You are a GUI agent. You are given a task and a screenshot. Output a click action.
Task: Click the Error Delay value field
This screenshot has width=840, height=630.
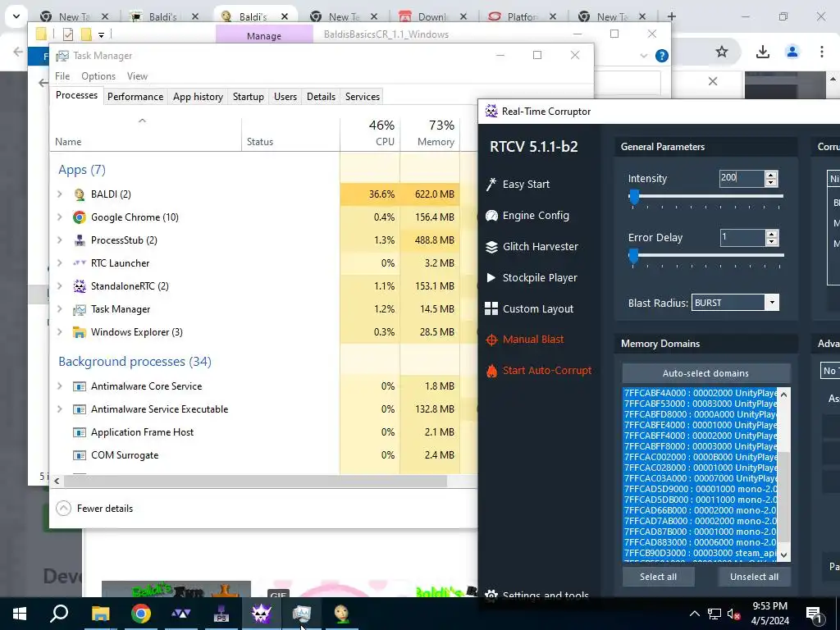click(x=742, y=237)
